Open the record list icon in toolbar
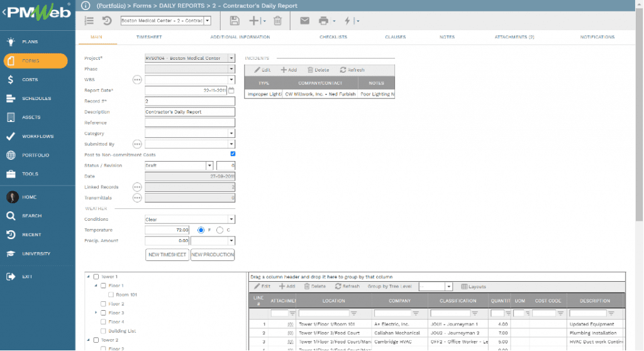This screenshot has height=351, width=644. pos(89,21)
